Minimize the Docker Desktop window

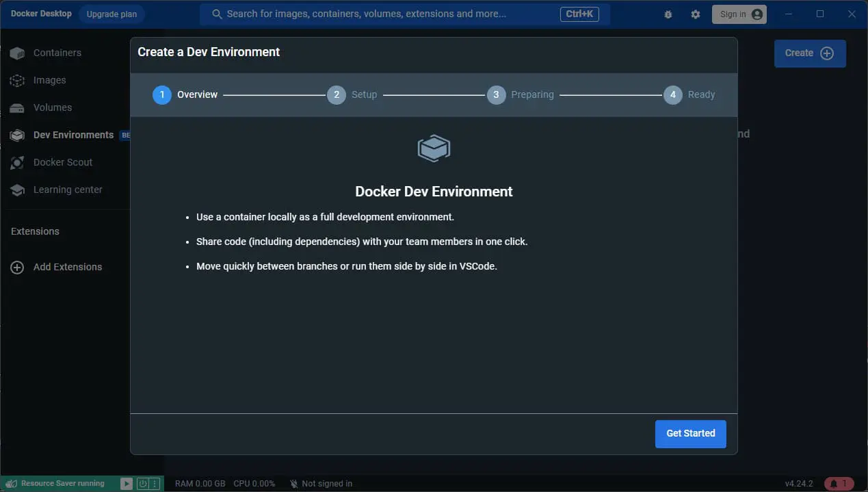point(789,14)
